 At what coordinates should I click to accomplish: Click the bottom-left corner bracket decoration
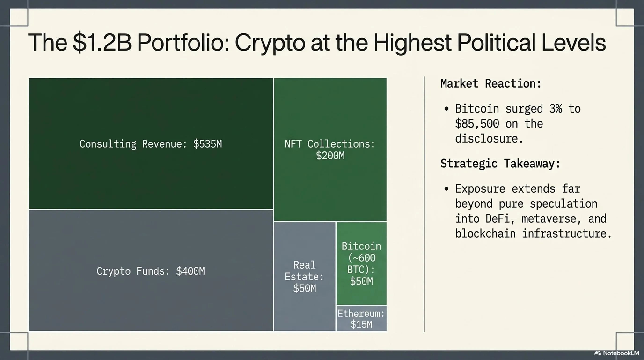(x=19, y=341)
